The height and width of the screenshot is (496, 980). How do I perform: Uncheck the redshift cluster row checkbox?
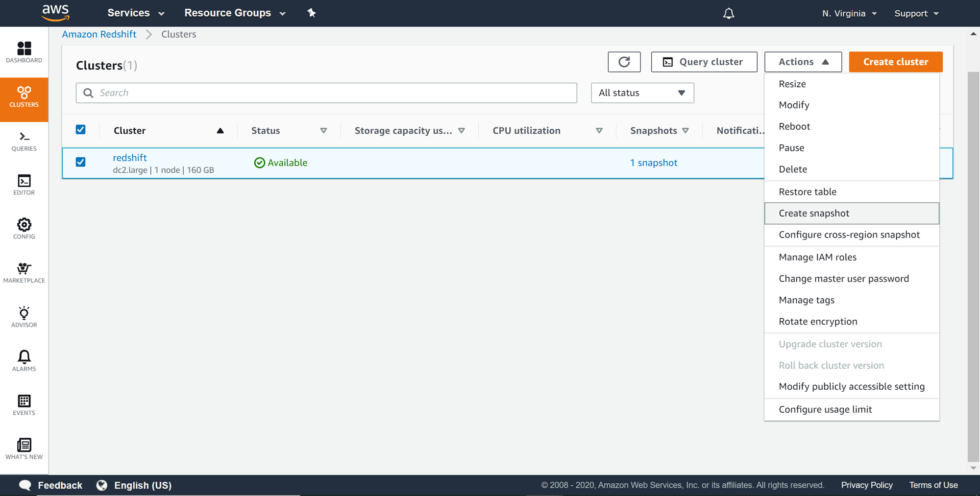click(x=81, y=162)
